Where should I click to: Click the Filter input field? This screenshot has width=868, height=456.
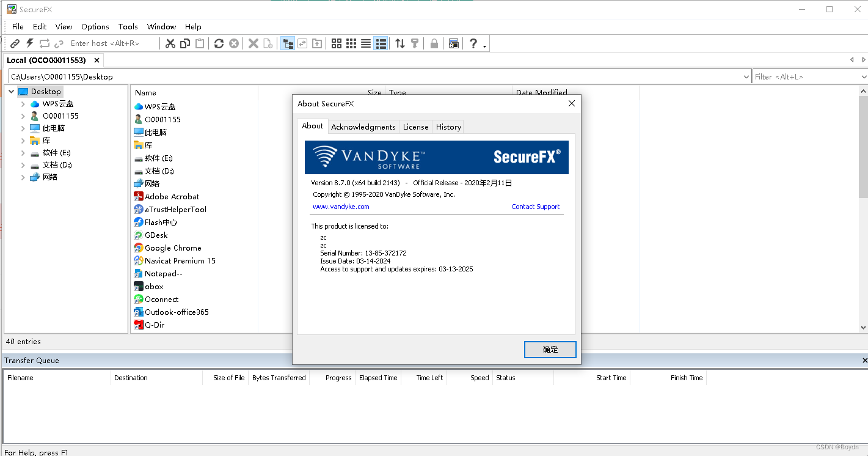tap(806, 77)
